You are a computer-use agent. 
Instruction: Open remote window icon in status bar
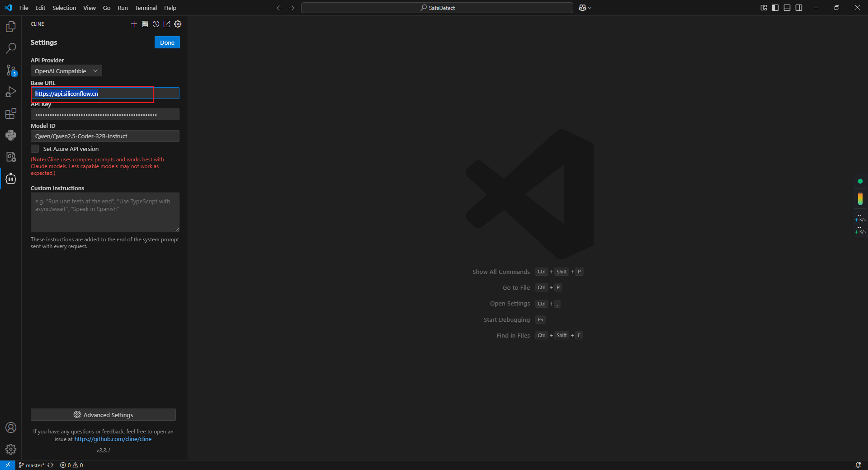[x=8, y=465]
